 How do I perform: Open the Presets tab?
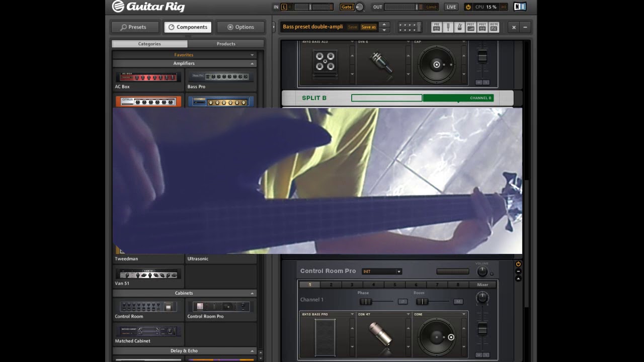coord(135,27)
